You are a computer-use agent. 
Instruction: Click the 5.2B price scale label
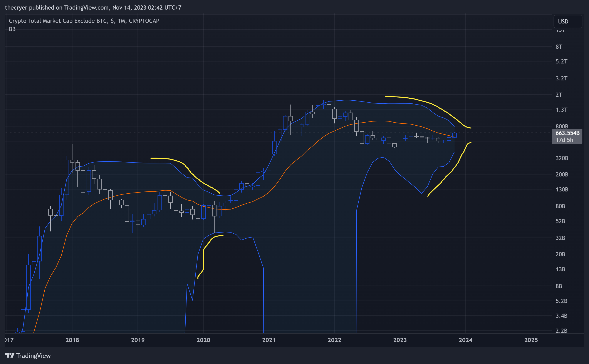pos(561,301)
